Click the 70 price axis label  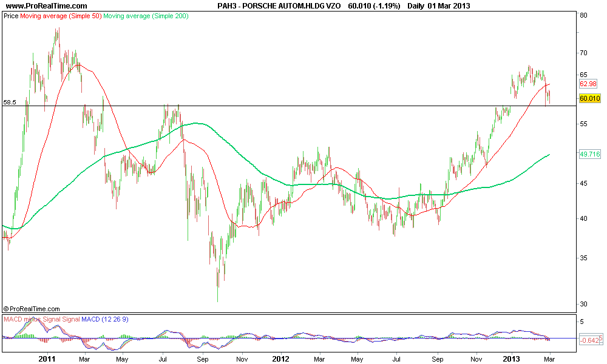click(x=583, y=53)
